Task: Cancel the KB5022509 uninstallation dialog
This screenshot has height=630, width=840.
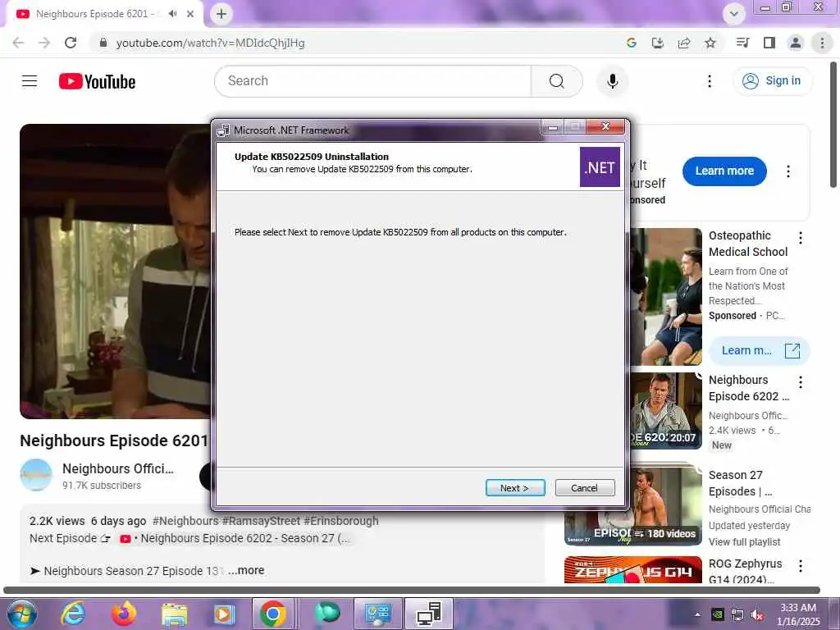Action: click(x=584, y=487)
